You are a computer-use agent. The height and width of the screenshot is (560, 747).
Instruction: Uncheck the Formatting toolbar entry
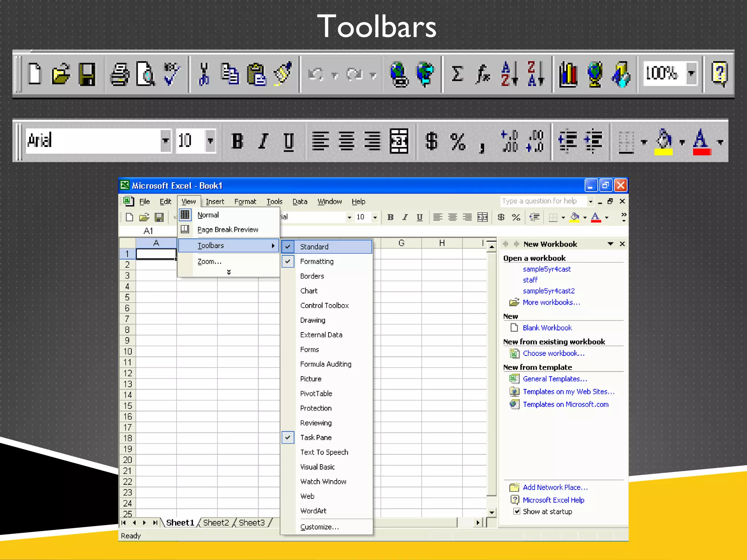pyautogui.click(x=326, y=261)
